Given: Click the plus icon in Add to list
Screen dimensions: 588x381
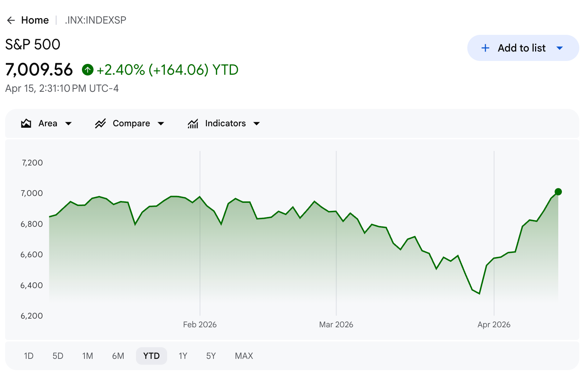Looking at the screenshot, I should tap(485, 48).
